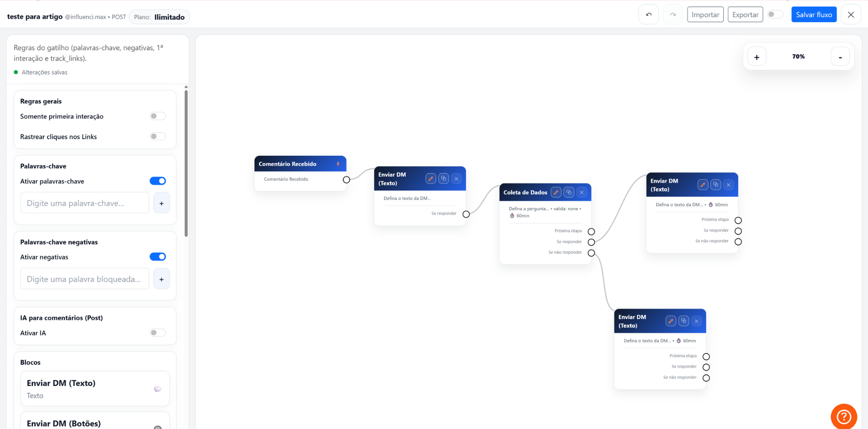Edit the upper-right Enviar DM (Texto) node
868x429 pixels.
pos(703,185)
